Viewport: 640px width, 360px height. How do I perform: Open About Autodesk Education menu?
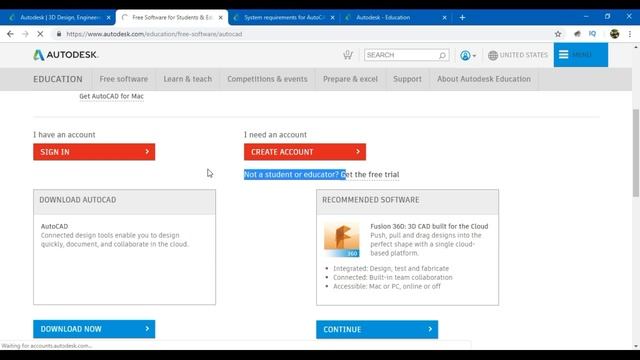484,79
